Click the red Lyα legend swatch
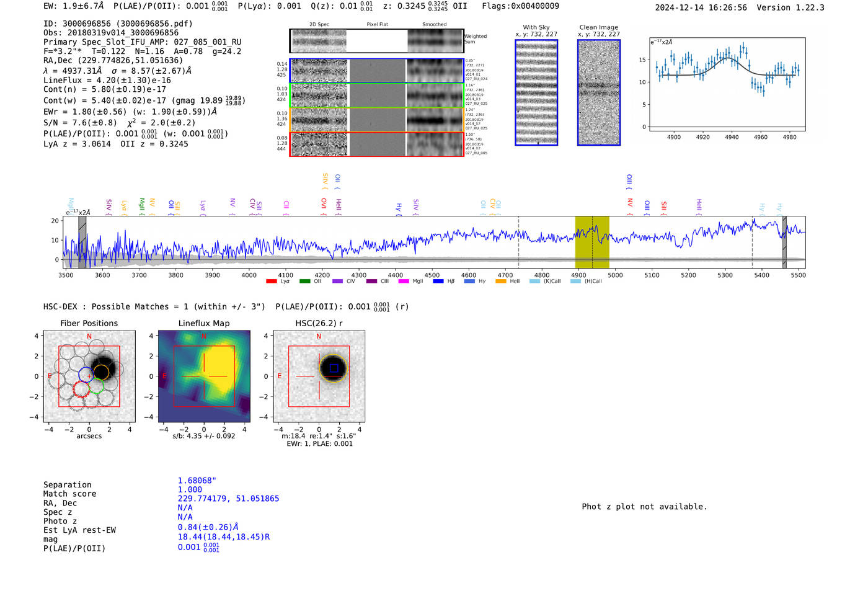The width and height of the screenshot is (868, 591). click(x=271, y=281)
